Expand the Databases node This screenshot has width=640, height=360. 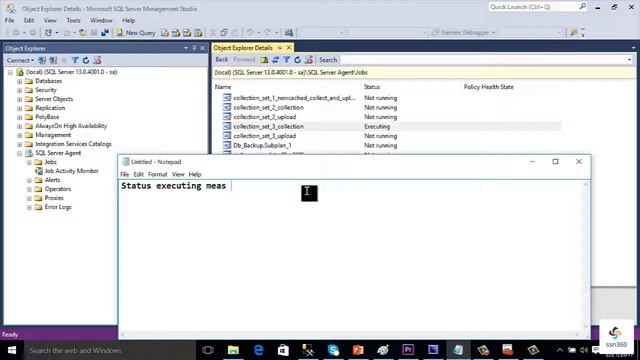(x=19, y=81)
